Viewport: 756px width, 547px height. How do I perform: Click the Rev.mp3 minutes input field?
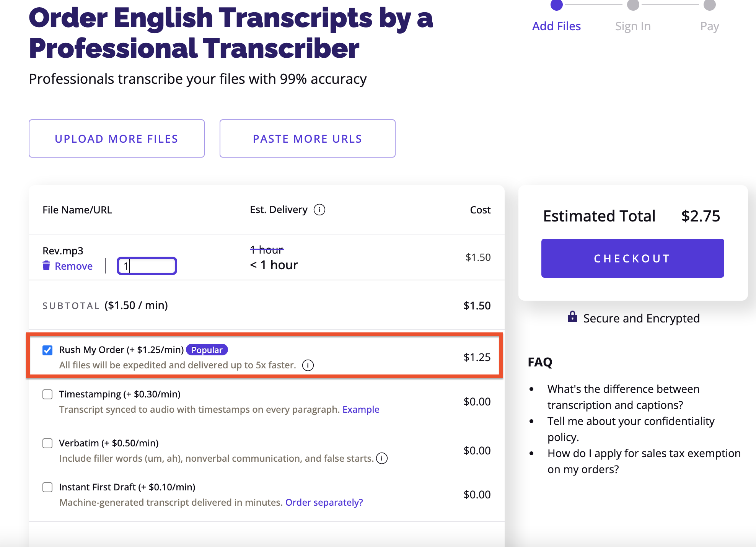147,266
